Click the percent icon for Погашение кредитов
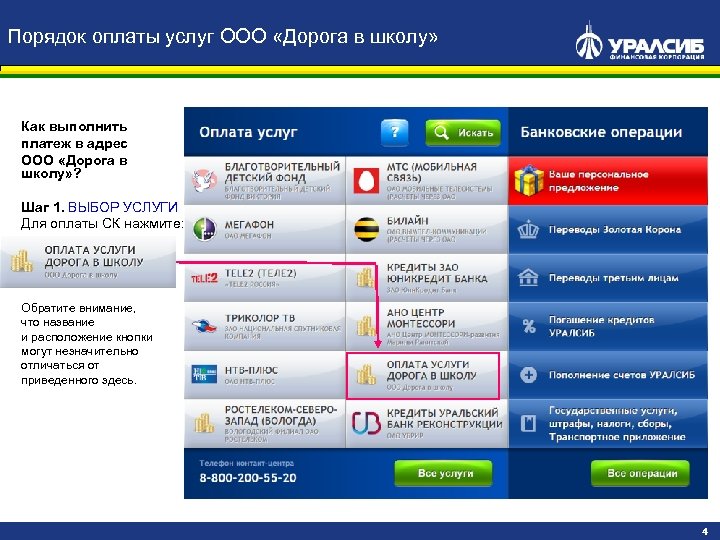 (529, 326)
